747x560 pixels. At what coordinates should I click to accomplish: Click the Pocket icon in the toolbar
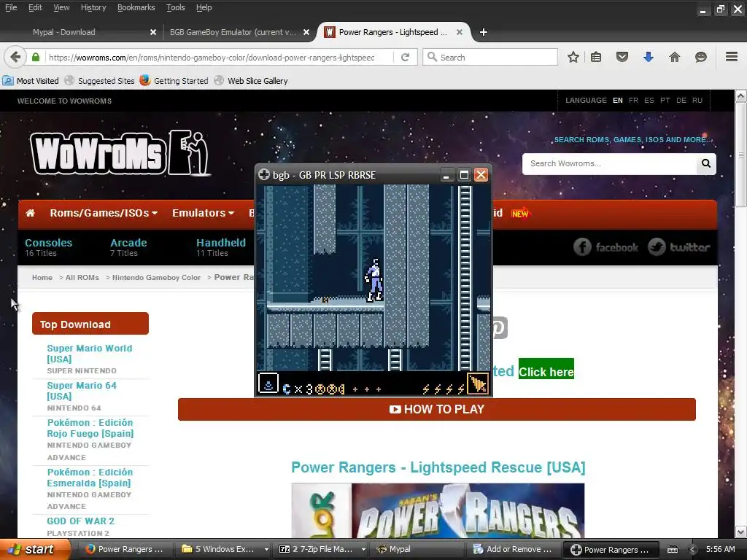pos(622,57)
